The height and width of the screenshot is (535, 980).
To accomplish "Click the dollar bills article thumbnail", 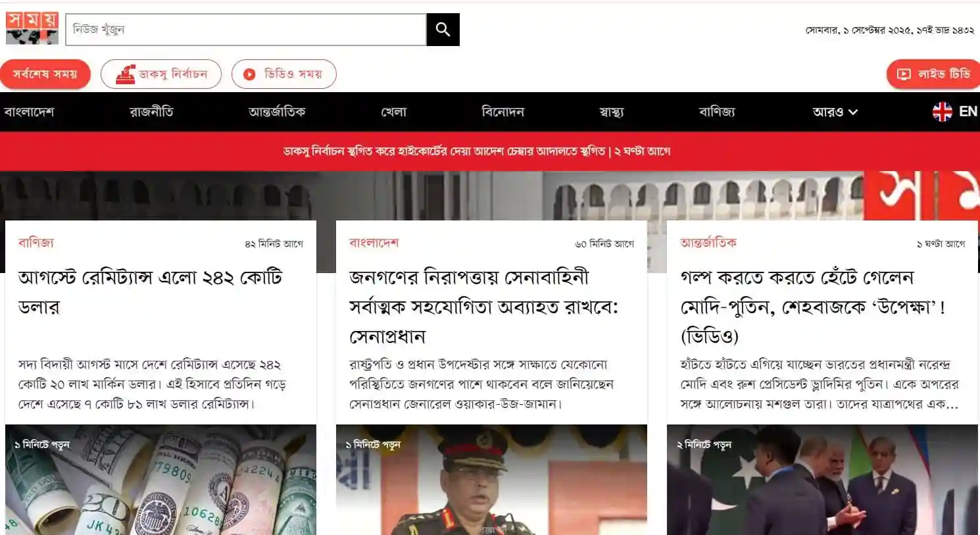I will coord(160,480).
